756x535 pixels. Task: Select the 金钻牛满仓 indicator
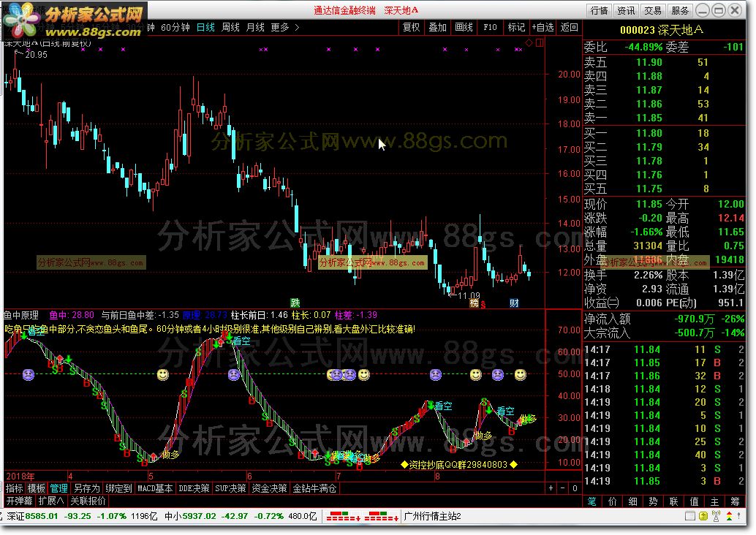[x=314, y=488]
